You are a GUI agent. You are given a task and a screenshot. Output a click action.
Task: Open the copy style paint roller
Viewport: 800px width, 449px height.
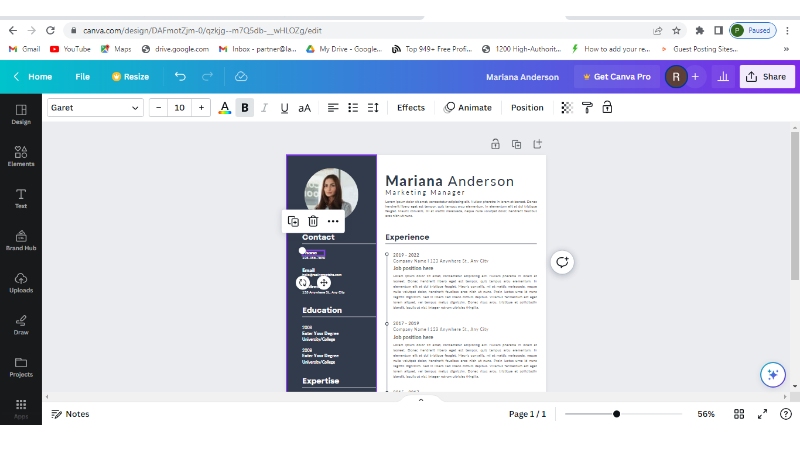coord(587,108)
